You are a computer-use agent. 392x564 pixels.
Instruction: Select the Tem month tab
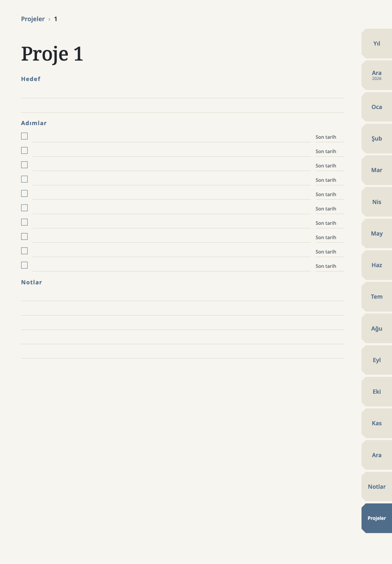coord(377,297)
